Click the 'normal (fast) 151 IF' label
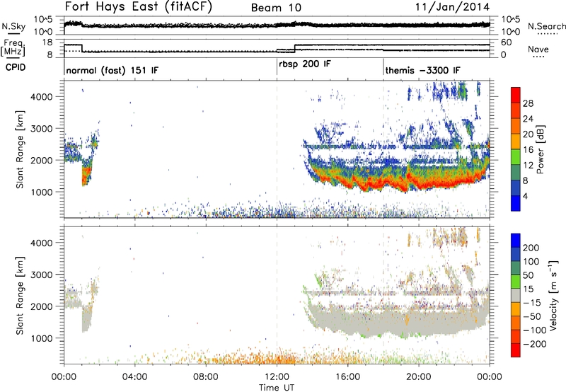Screen dimensions: 566x392 pyautogui.click(x=112, y=70)
